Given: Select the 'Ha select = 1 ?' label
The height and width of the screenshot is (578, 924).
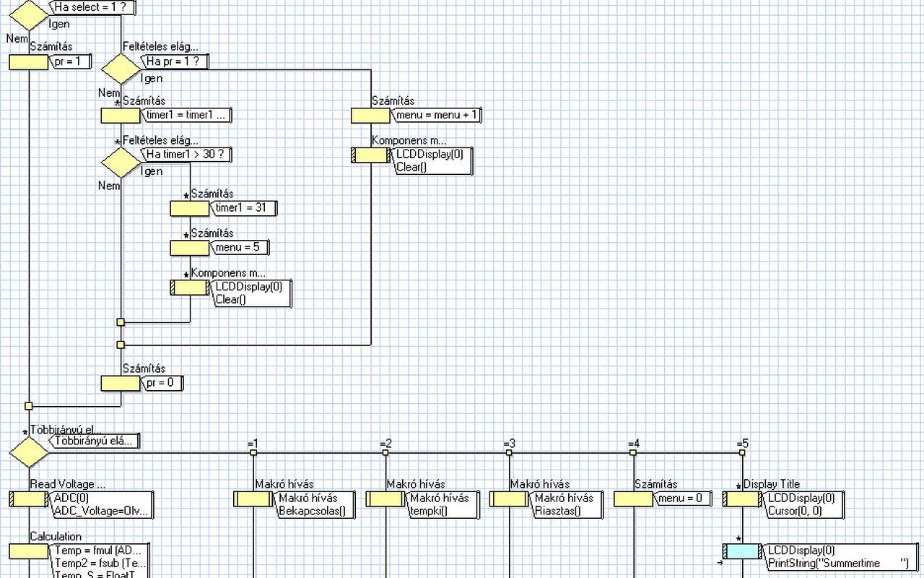Looking at the screenshot, I should tap(92, 7).
